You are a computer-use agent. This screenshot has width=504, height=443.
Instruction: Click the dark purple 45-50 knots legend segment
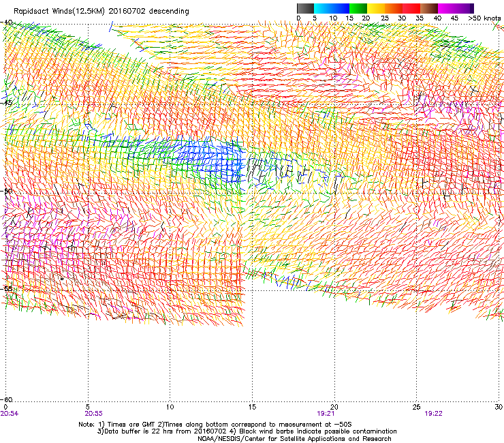click(464, 8)
